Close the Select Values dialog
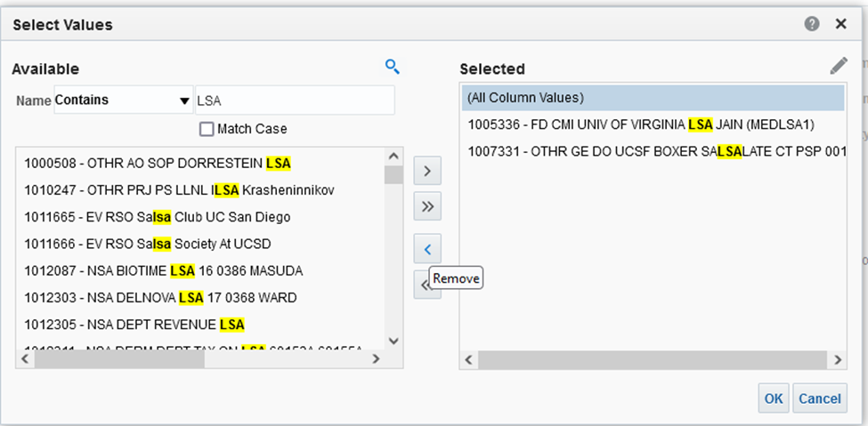 point(840,25)
